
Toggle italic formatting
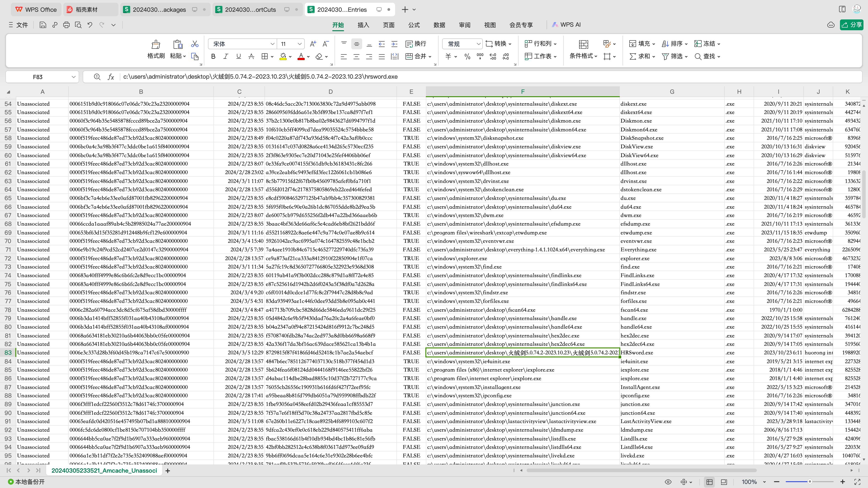225,56
